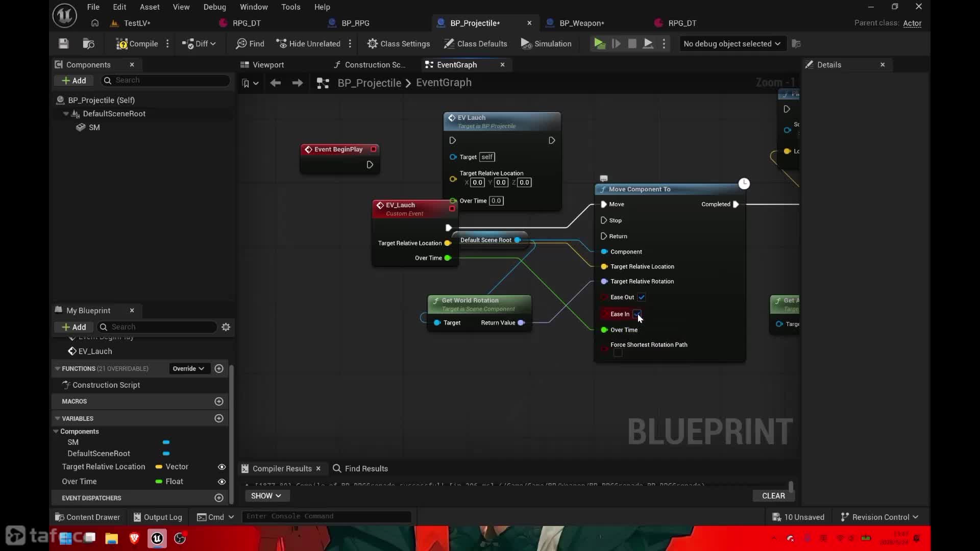Switch to the Viewport tab
Image resolution: width=980 pixels, height=551 pixels.
[268, 65]
